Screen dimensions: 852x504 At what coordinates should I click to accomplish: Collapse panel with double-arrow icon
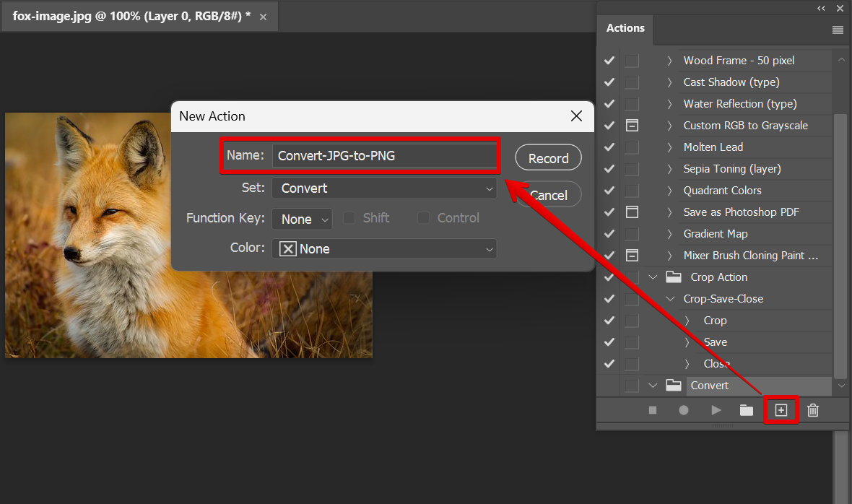tap(821, 8)
